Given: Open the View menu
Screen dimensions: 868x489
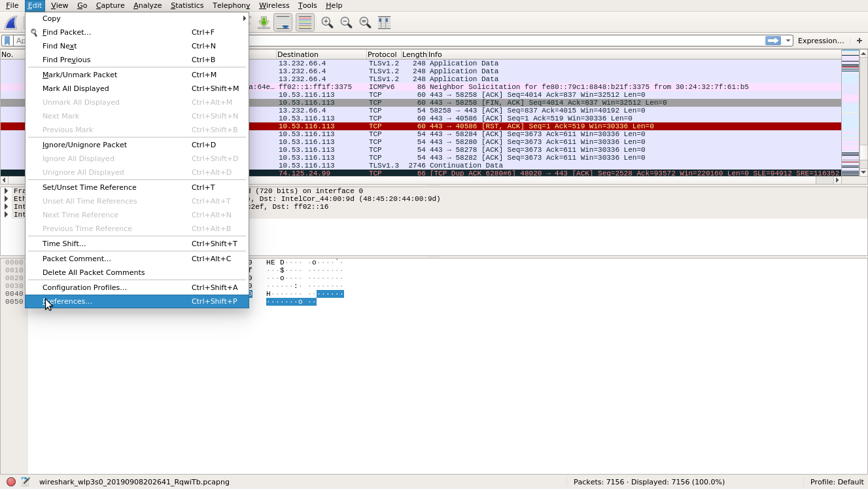Looking at the screenshot, I should pyautogui.click(x=59, y=5).
